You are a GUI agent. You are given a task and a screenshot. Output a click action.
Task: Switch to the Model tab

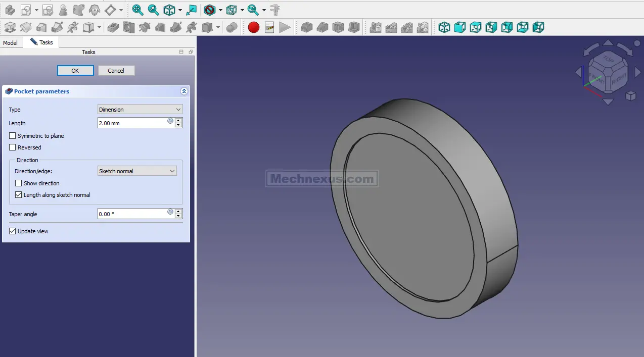[x=11, y=43]
